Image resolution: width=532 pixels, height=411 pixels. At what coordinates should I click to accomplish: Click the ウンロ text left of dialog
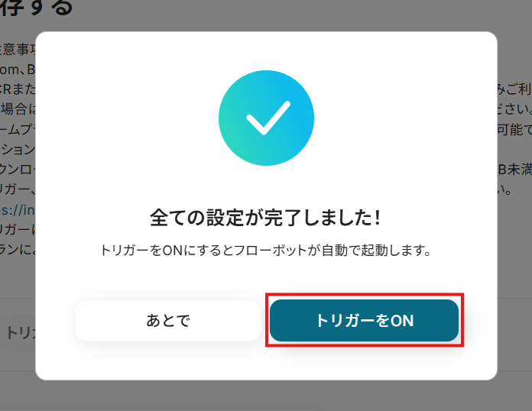(x=18, y=170)
